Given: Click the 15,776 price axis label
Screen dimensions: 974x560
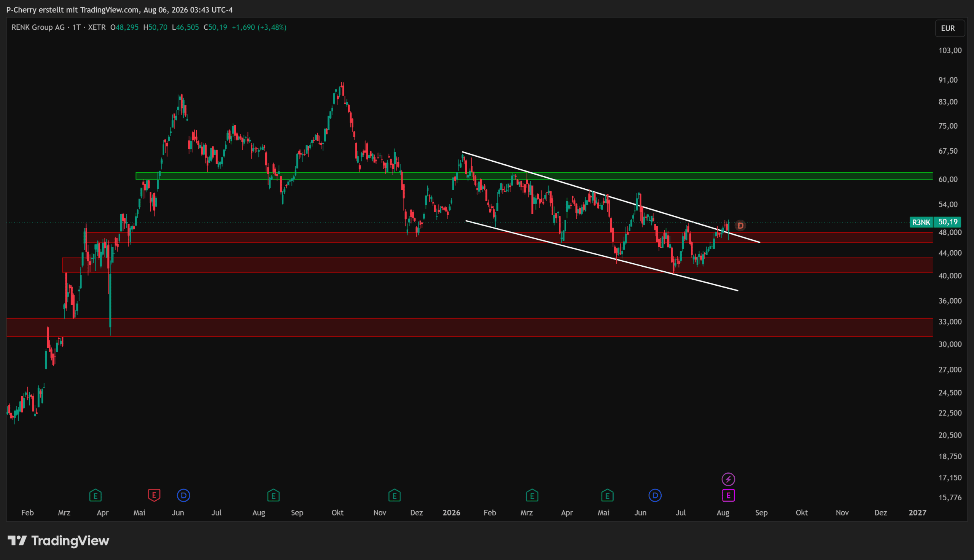Looking at the screenshot, I should click(x=950, y=498).
